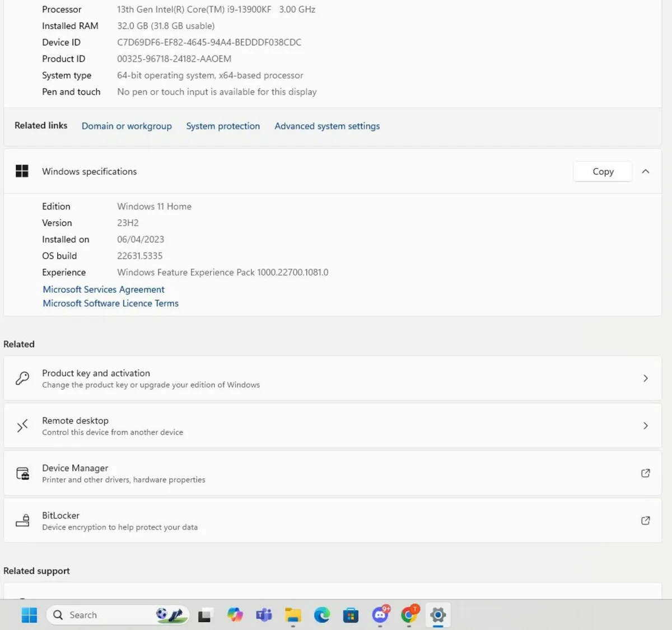Launch Copilot from the taskbar

click(235, 615)
